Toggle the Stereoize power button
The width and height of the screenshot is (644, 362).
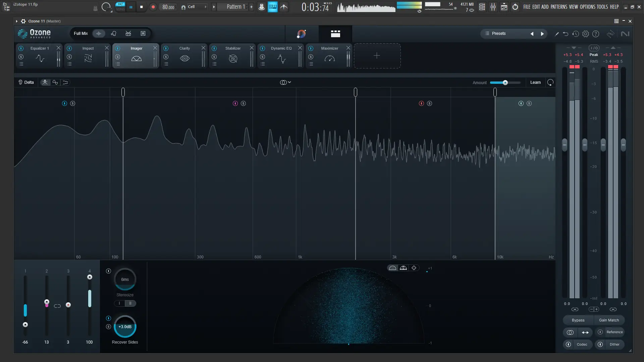[108, 271]
